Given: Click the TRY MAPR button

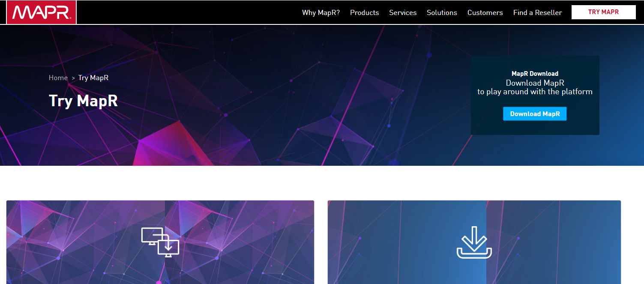Looking at the screenshot, I should (x=603, y=12).
